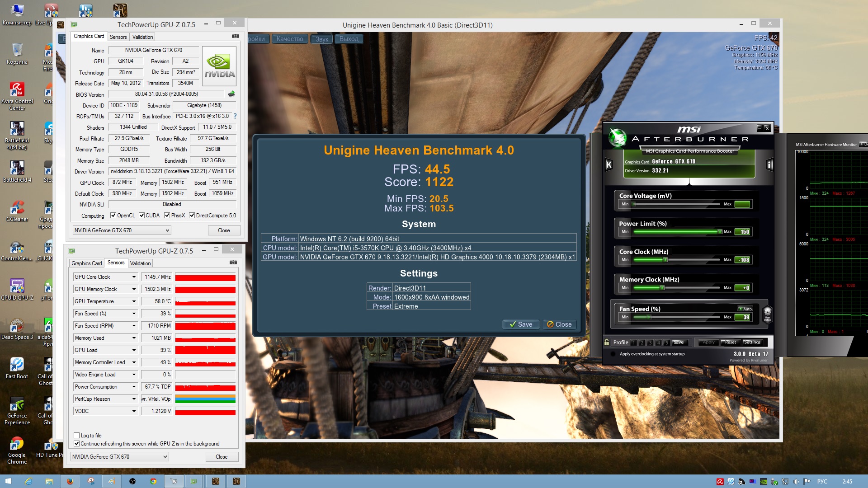Open Internet Explorer from taskbar
The width and height of the screenshot is (868, 488).
click(x=28, y=481)
